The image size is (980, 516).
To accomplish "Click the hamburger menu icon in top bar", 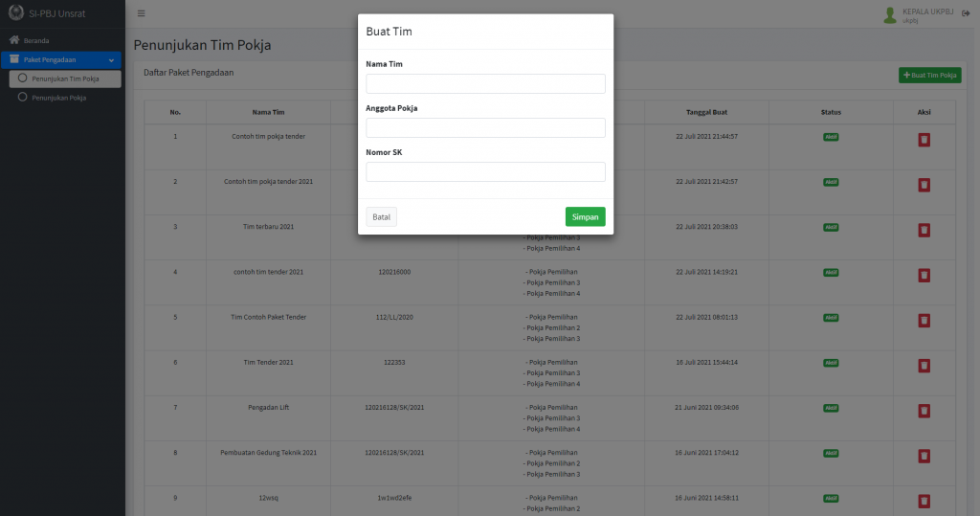I will click(x=142, y=13).
